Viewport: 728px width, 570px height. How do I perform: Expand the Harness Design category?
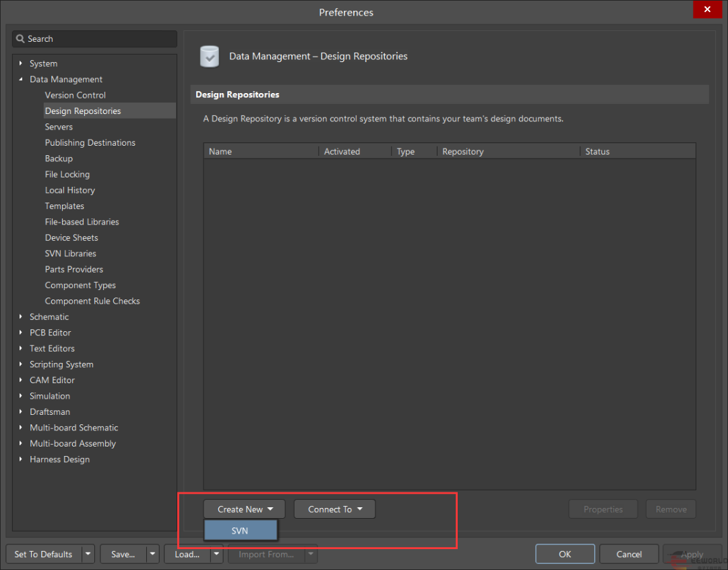pos(20,459)
